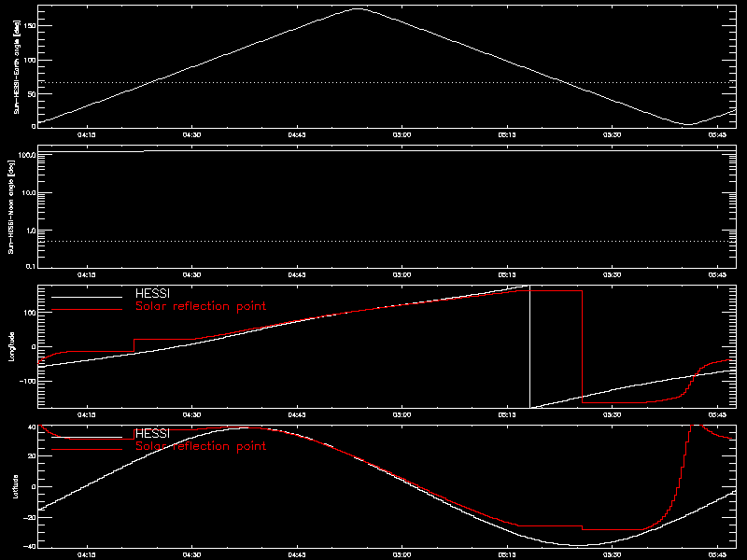The height and width of the screenshot is (560, 747).
Task: Click the '0.1' tick on Noon angle plot
Action: coord(30,266)
